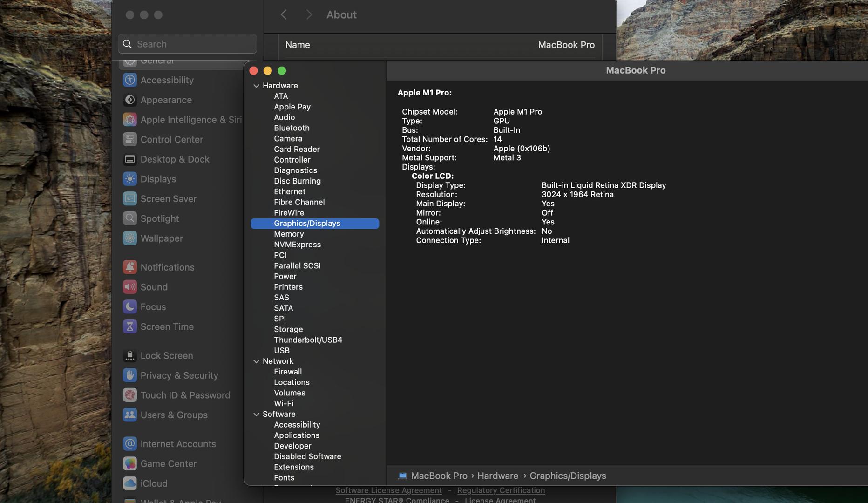The height and width of the screenshot is (503, 868).
Task: Select Wi-Fi under Network
Action: 284,404
